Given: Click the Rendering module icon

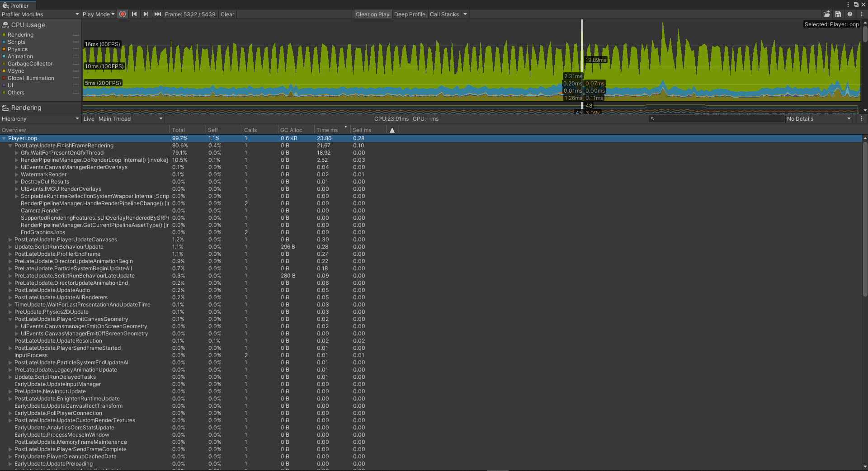Looking at the screenshot, I should (5, 108).
